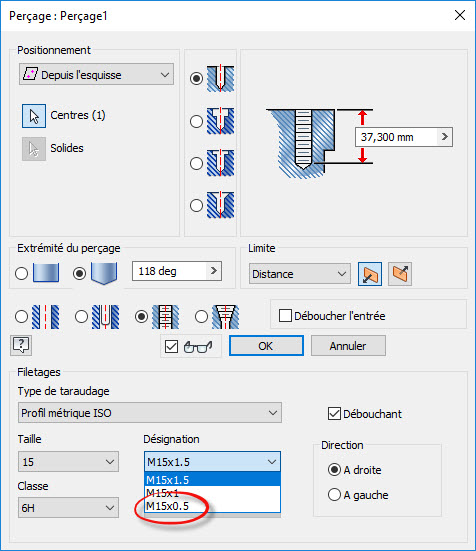This screenshot has width=476, height=551.
Task: Click the preview glasses icon
Action: coord(198,347)
